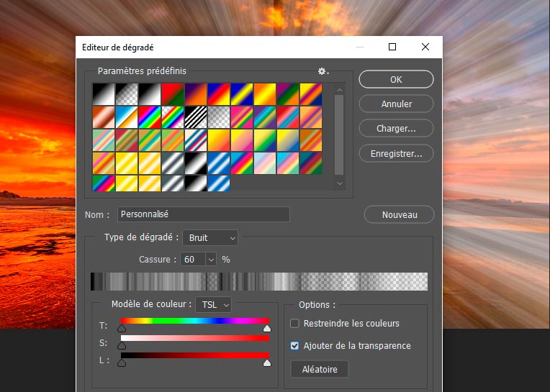Select the black-to-white gradient preset
The height and width of the screenshot is (392, 550).
[x=104, y=94]
